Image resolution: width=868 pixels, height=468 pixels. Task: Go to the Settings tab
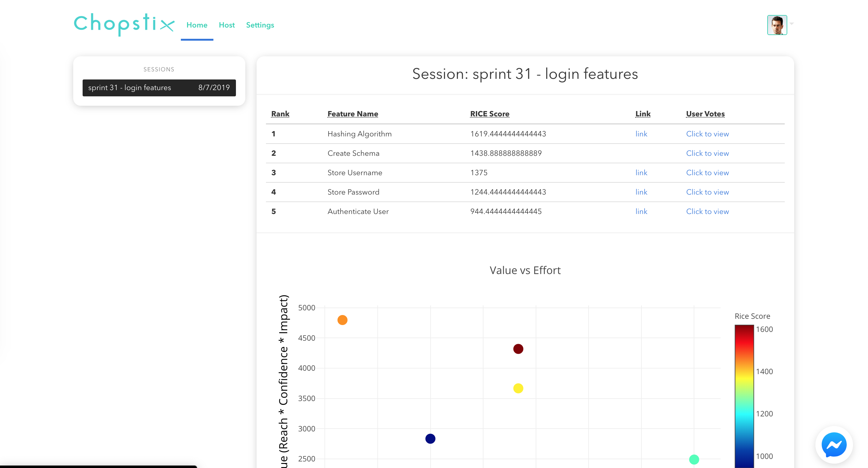[260, 25]
